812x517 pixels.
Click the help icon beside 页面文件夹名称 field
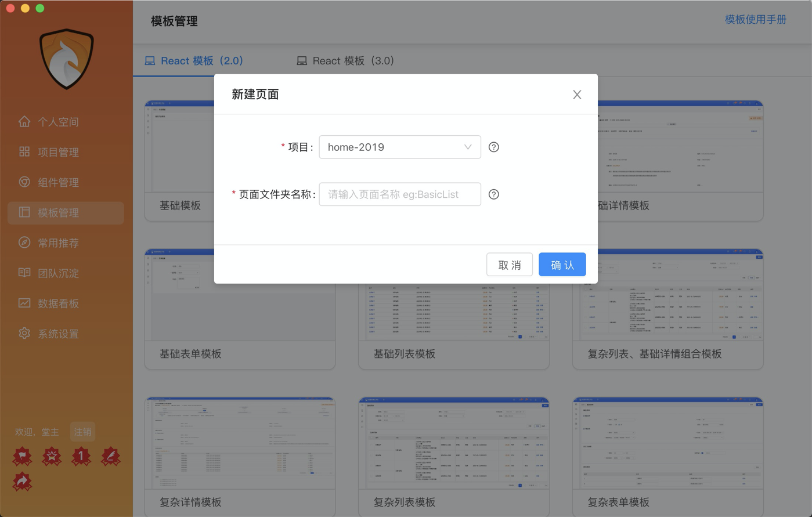[x=494, y=194]
